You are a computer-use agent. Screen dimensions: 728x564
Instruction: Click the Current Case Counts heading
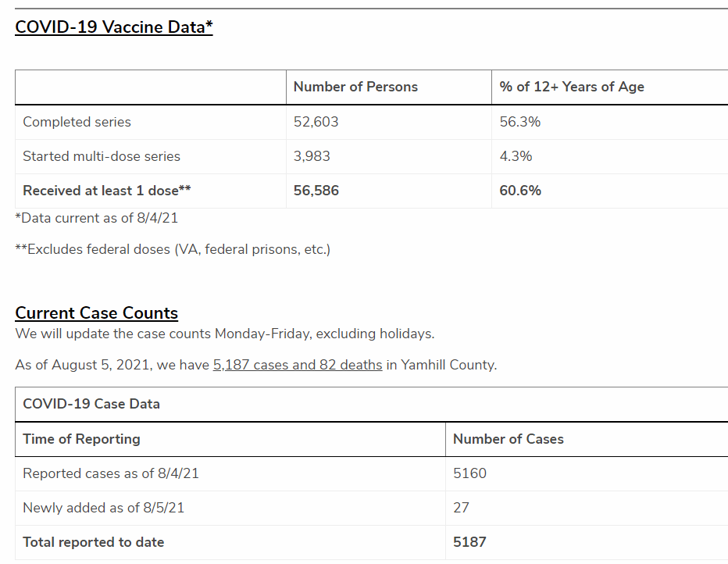pos(97,313)
